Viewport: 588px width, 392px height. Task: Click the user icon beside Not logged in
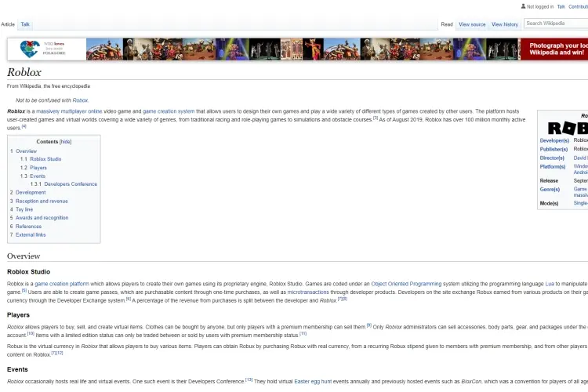pos(523,6)
